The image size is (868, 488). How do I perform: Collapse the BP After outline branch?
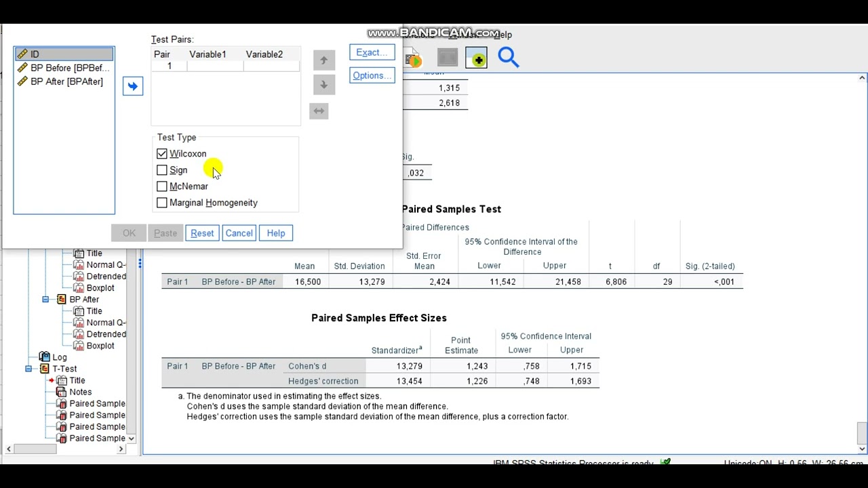pyautogui.click(x=45, y=300)
